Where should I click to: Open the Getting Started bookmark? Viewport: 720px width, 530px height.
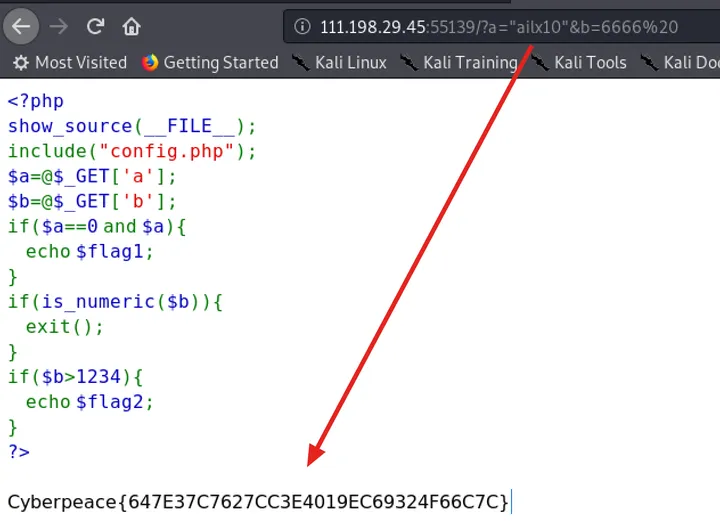pos(210,62)
